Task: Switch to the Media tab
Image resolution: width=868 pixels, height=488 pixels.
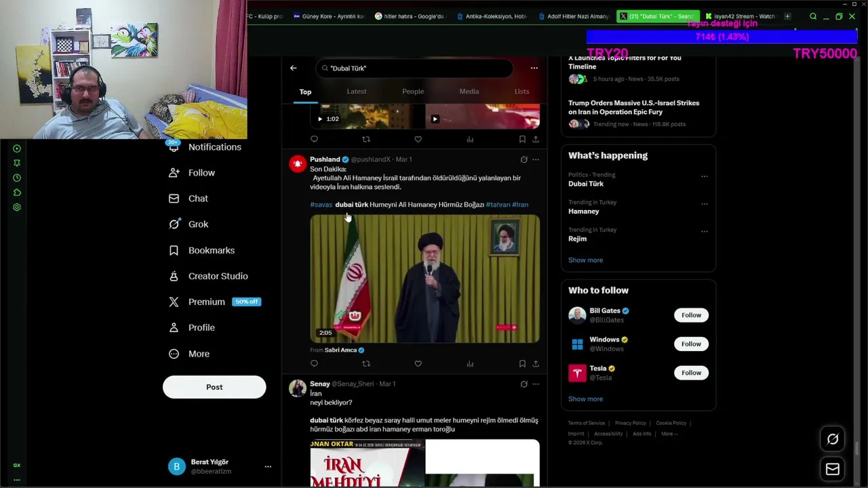Action: [x=469, y=91]
